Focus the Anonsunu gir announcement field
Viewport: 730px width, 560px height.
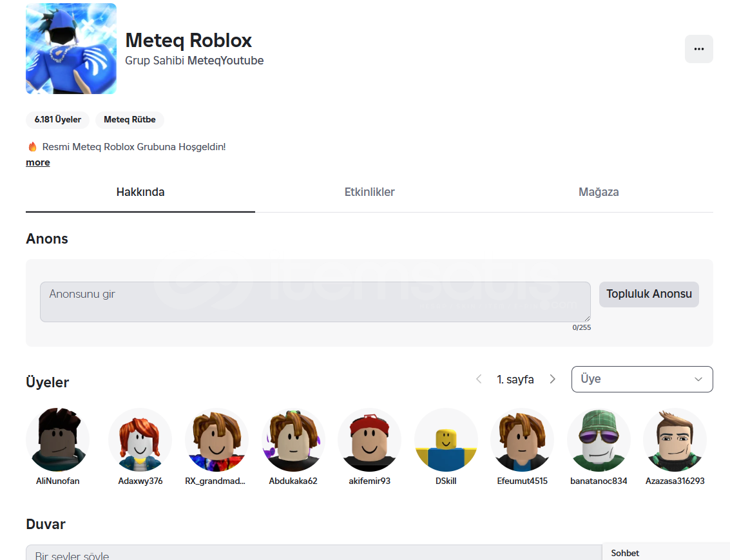click(315, 302)
